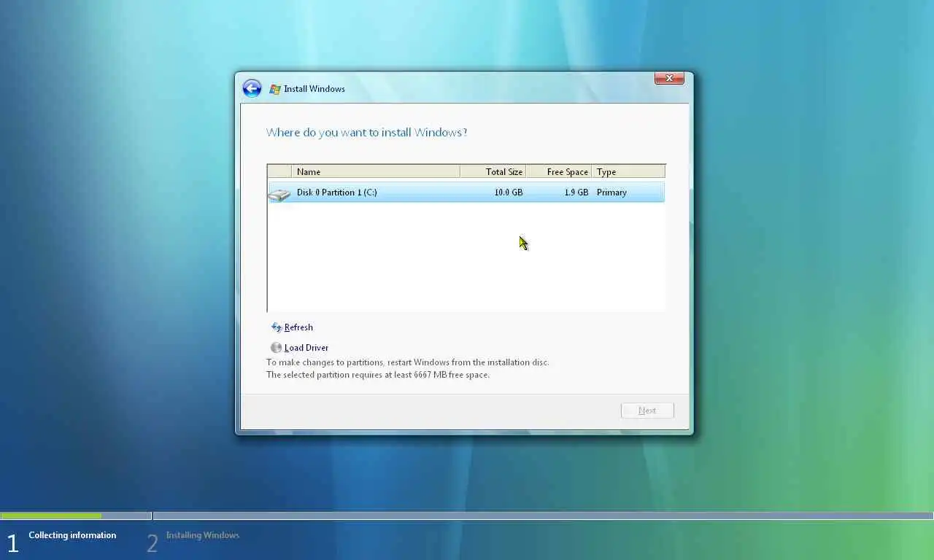The width and height of the screenshot is (934, 560).
Task: Click the disabled Next button
Action: click(647, 411)
